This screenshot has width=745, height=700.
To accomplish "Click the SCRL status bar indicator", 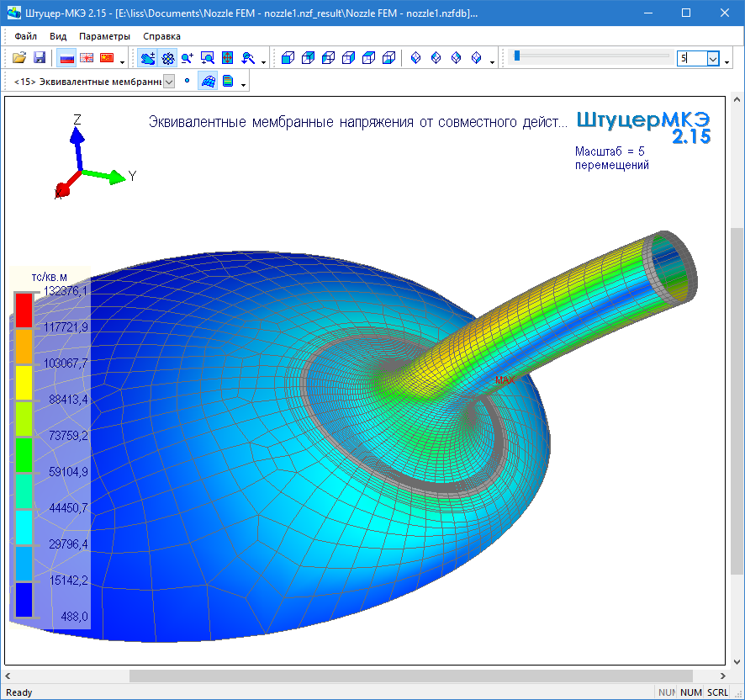I will pos(717,692).
